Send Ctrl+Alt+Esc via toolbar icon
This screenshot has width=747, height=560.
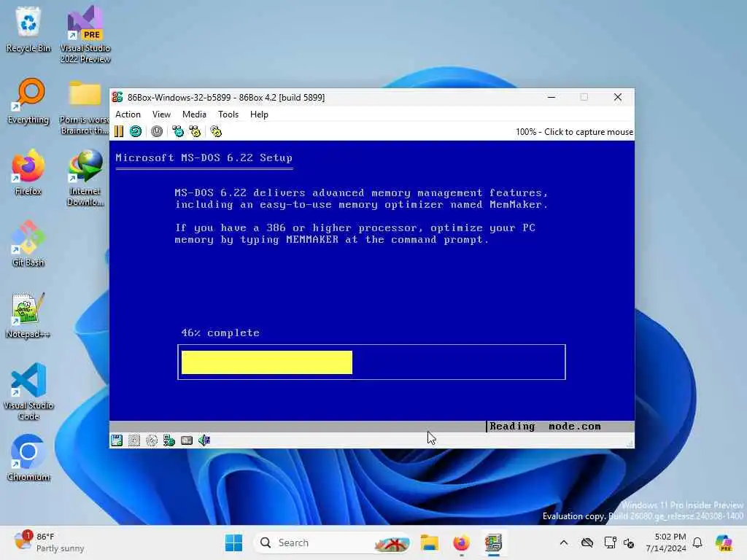pyautogui.click(x=195, y=131)
